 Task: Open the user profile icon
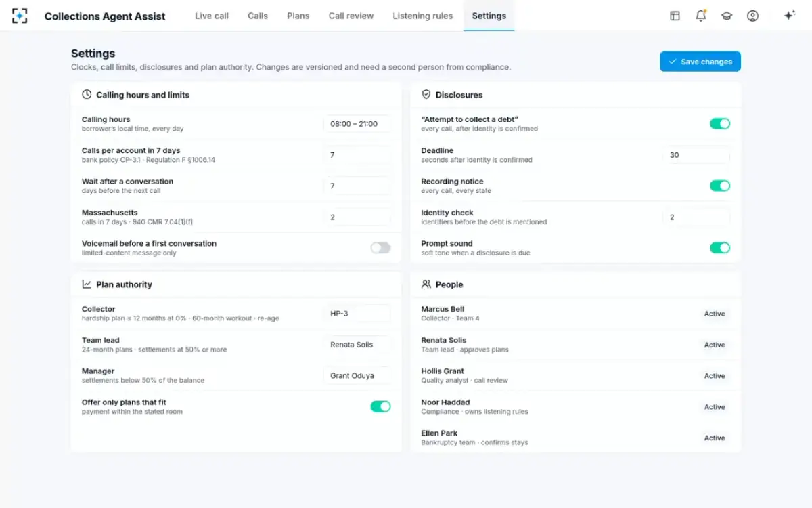point(752,16)
